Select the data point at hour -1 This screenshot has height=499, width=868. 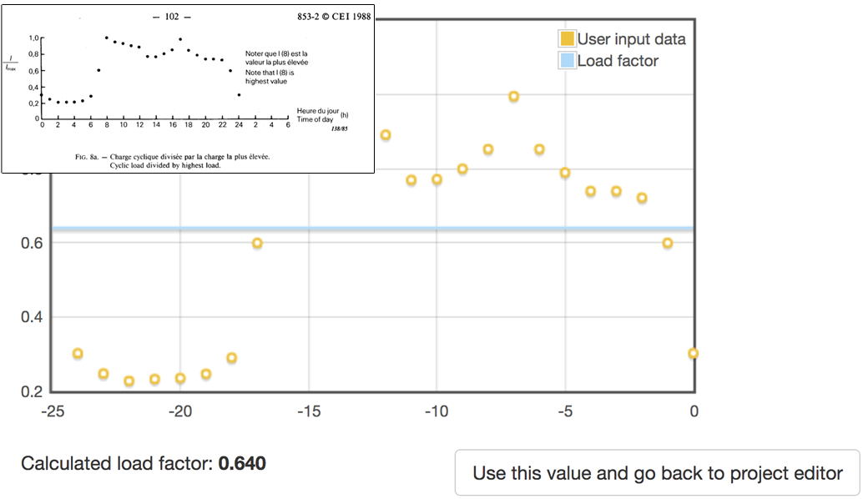tap(668, 243)
